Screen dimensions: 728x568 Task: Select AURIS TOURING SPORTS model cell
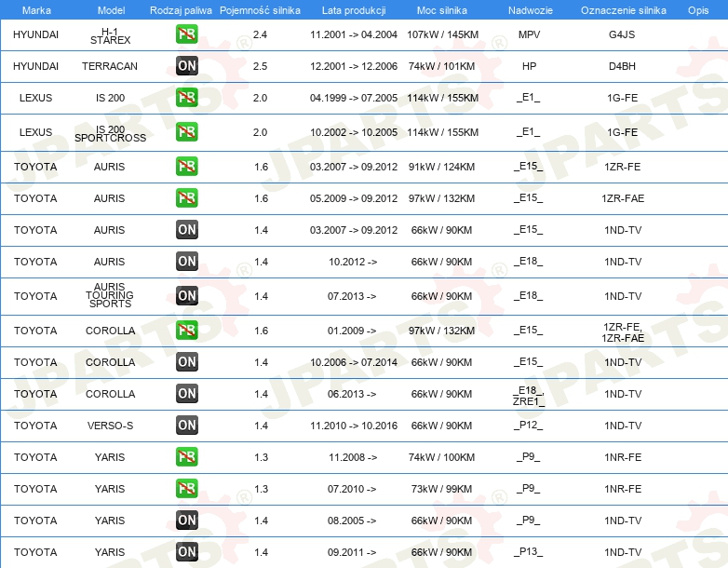110,295
